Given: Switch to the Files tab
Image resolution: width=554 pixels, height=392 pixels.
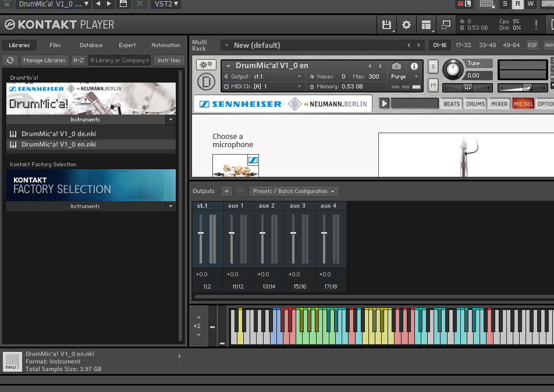Looking at the screenshot, I should pos(55,45).
